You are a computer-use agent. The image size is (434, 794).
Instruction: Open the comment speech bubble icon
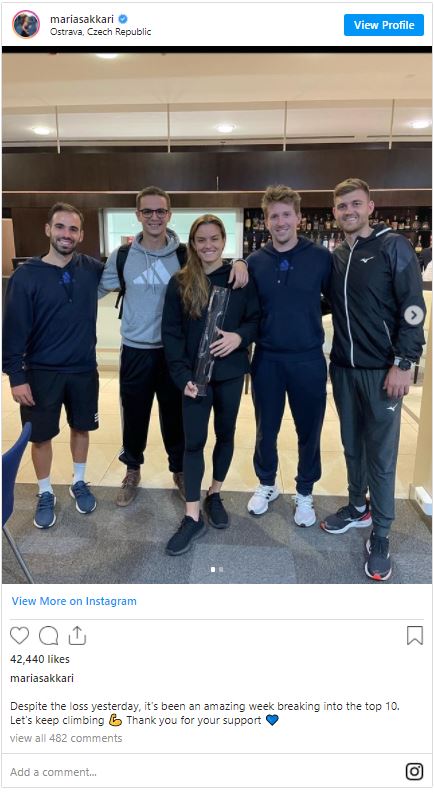(49, 635)
